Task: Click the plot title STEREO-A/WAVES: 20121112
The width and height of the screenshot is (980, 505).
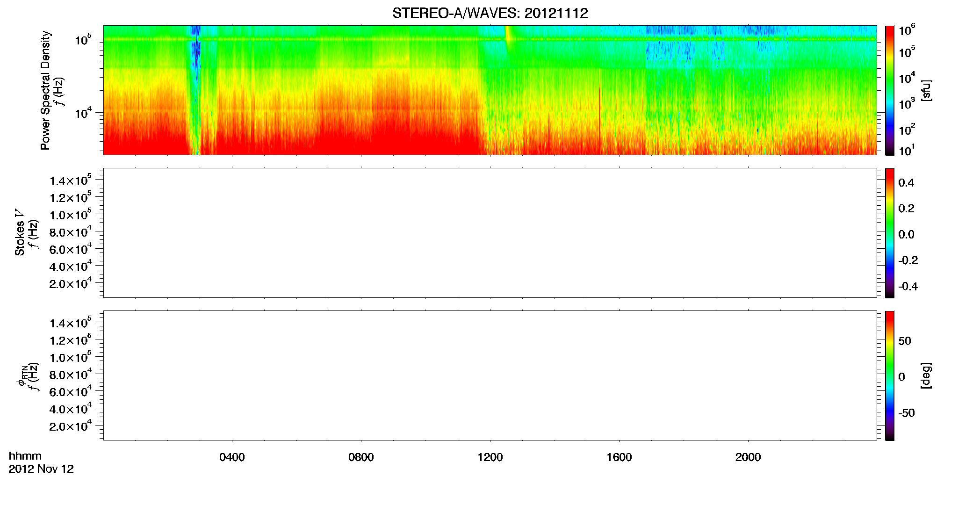Action: 490,13
